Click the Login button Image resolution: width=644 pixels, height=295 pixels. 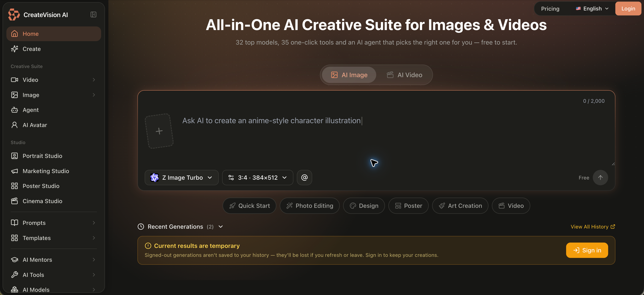click(x=628, y=9)
